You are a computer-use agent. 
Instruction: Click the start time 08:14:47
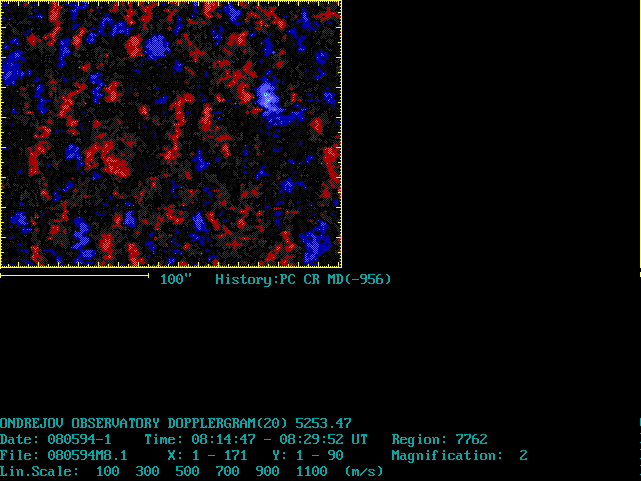(224, 439)
